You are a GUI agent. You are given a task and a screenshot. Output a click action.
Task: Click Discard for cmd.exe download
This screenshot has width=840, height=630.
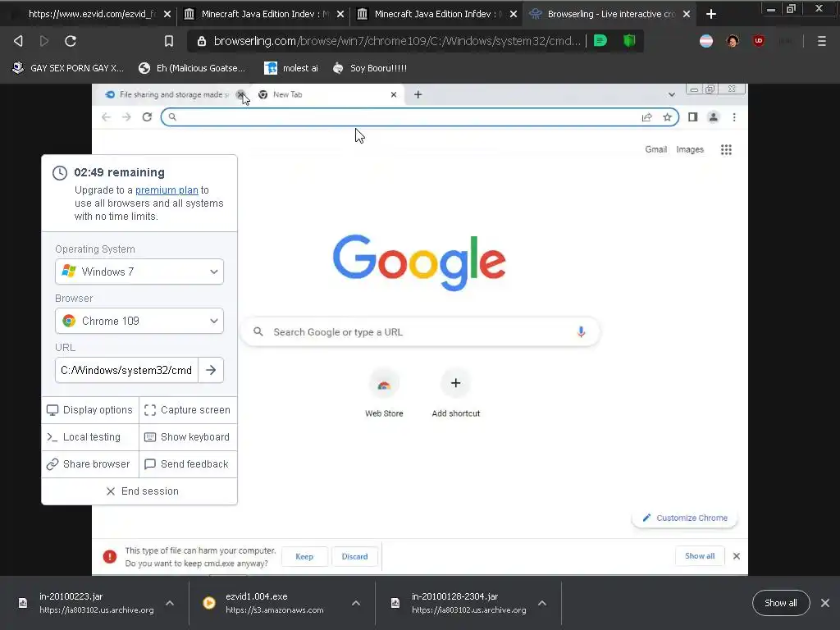point(354,557)
